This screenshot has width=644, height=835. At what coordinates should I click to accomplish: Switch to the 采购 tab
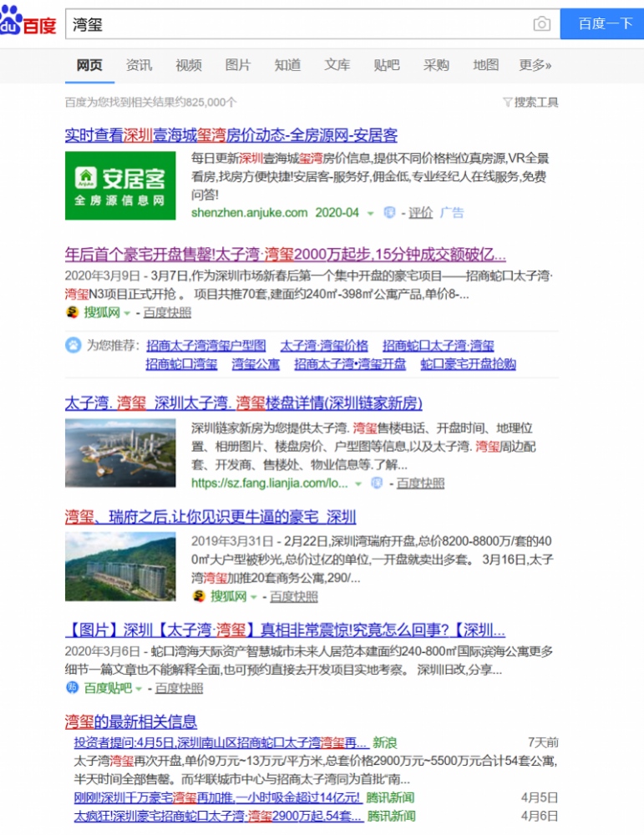pos(436,65)
